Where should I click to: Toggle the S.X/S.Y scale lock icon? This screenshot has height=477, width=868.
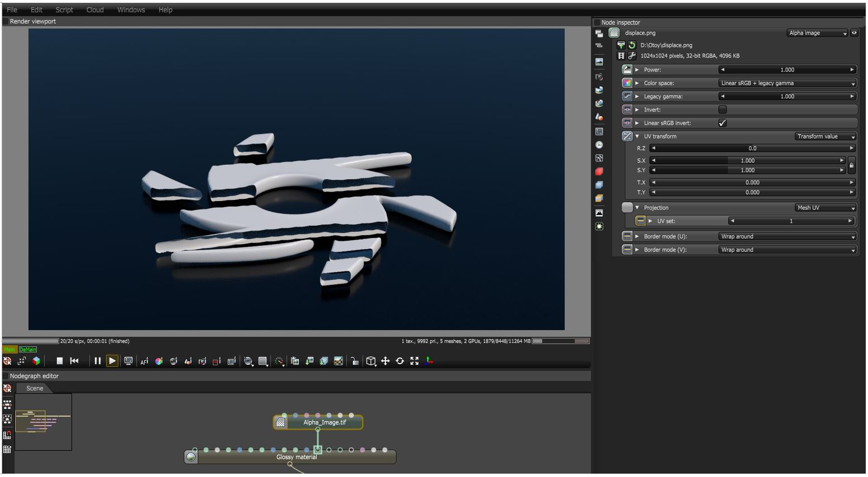(x=852, y=165)
